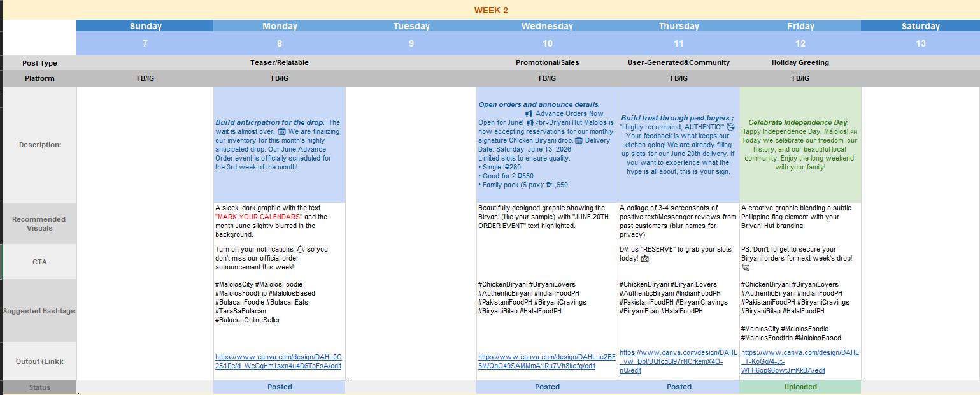Select the WEEK 2 header cell
The image size is (980, 395).
[x=491, y=10]
